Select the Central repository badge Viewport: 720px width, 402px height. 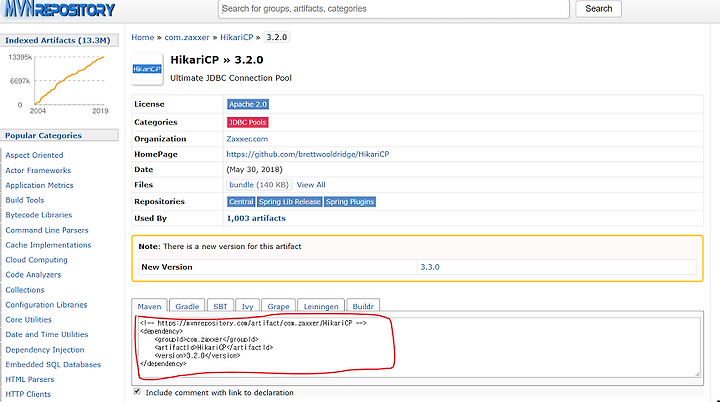pos(241,202)
